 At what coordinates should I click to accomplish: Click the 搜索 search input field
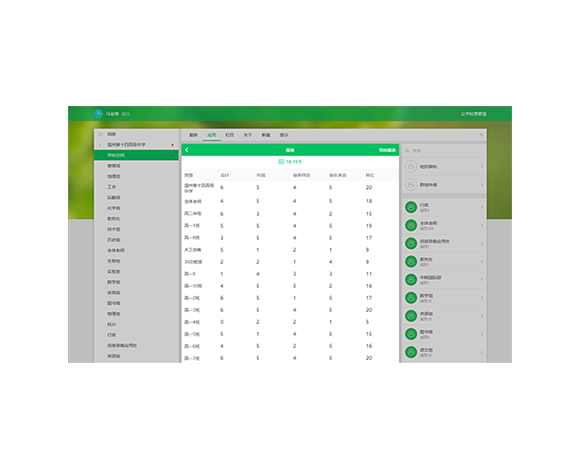click(444, 151)
